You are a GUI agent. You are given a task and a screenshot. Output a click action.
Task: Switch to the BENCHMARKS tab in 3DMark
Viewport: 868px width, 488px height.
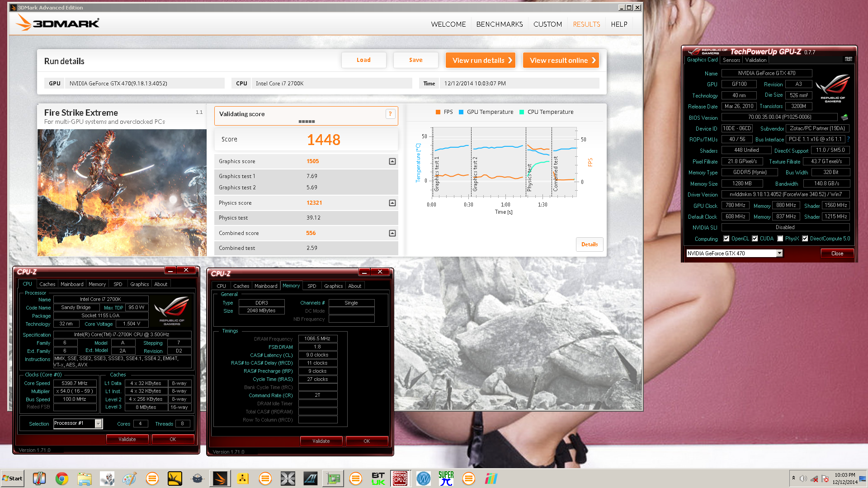pos(500,24)
